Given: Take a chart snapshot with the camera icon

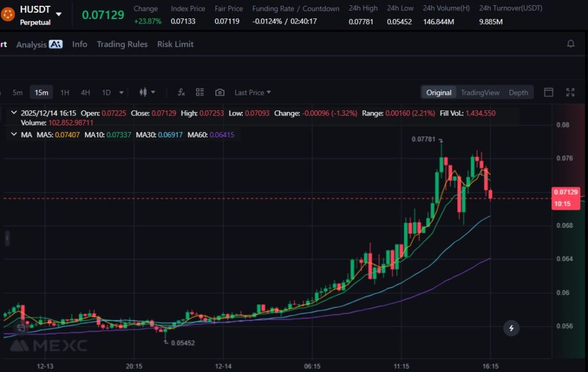Looking at the screenshot, I should [219, 93].
